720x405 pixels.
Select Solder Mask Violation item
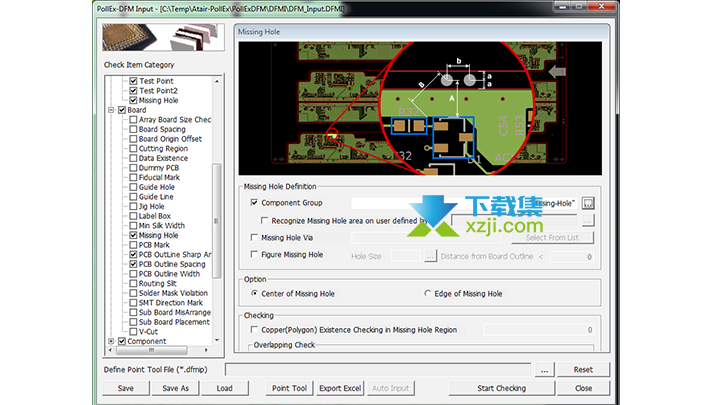point(173,293)
